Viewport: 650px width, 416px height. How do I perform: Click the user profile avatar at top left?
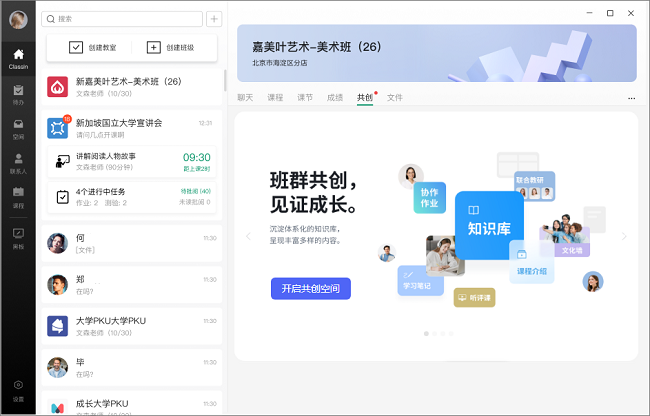[x=18, y=20]
